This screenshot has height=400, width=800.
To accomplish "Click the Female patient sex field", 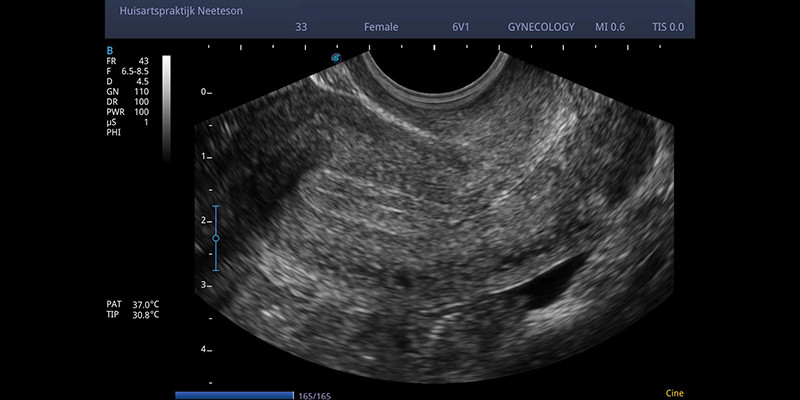I will [x=379, y=28].
